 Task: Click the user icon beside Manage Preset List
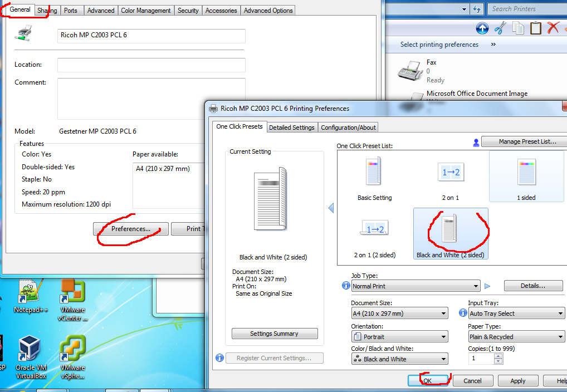[x=476, y=143]
